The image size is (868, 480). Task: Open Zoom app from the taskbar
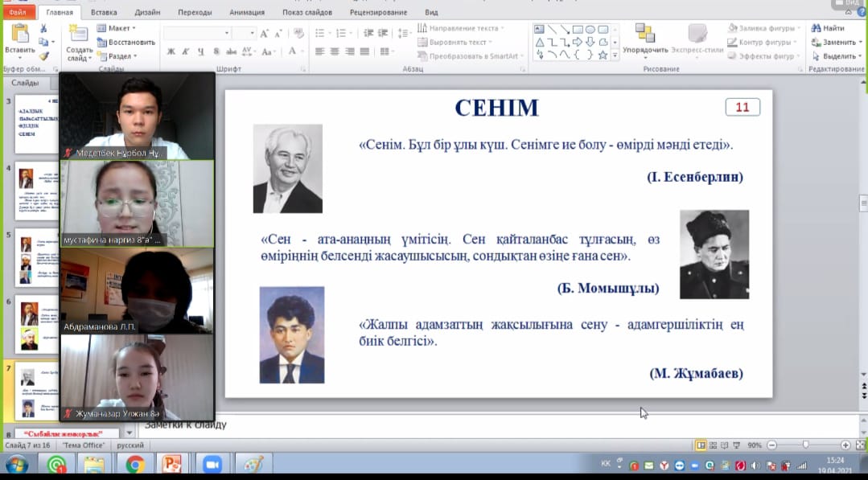(212, 465)
